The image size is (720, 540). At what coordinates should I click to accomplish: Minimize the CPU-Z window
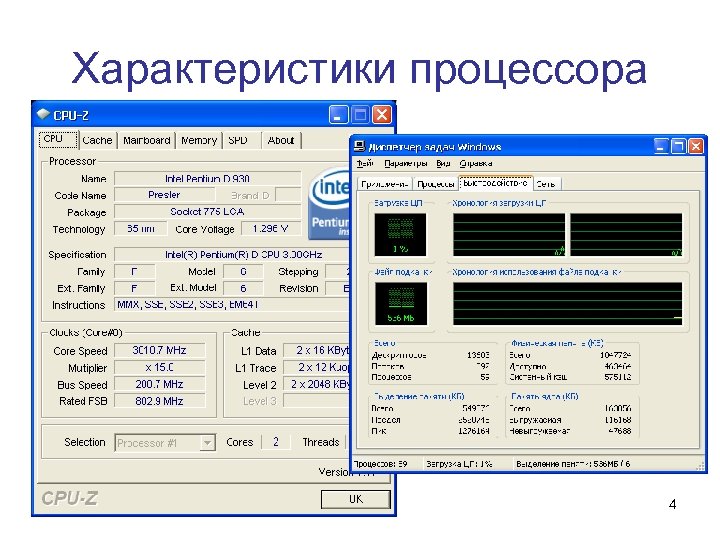click(x=338, y=115)
